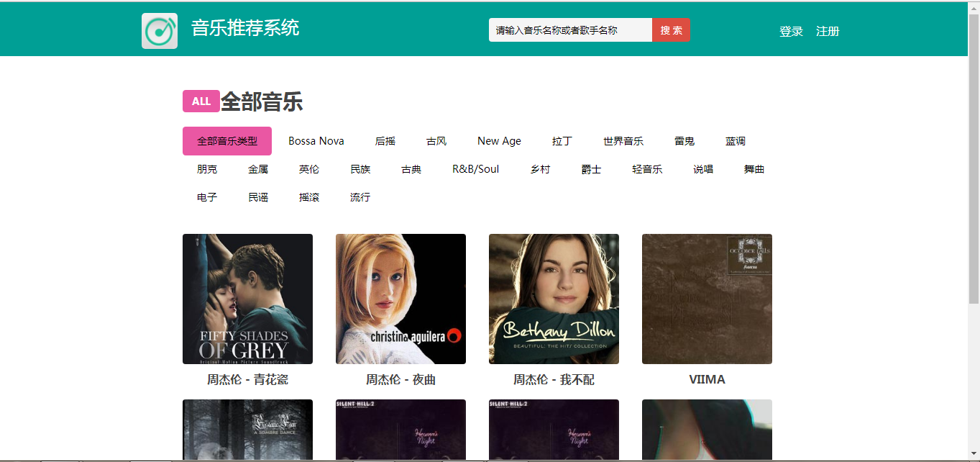The height and width of the screenshot is (462, 980).
Task: Focus the music or singer search field
Action: click(570, 30)
